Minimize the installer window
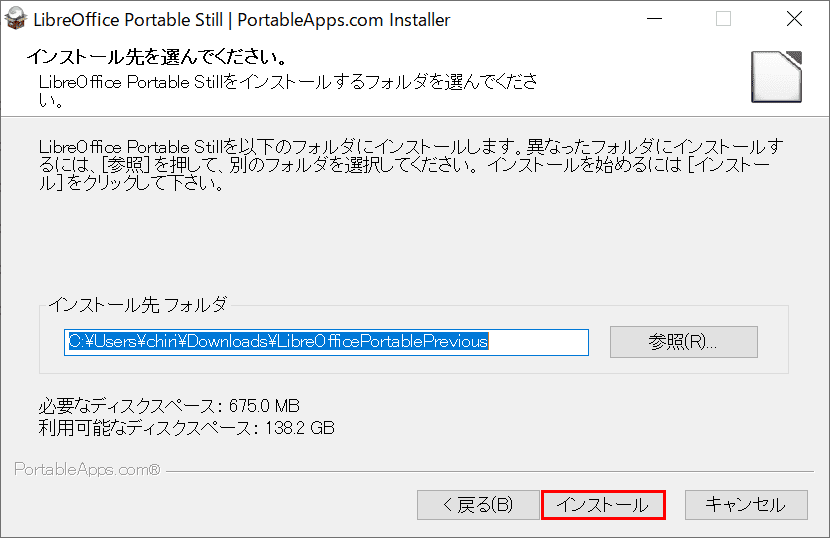Viewport: 830px width, 538px height. (x=655, y=19)
